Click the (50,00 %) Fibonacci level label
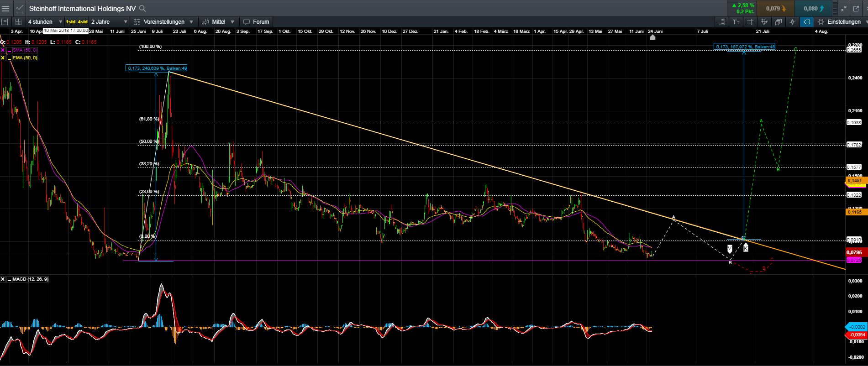This screenshot has height=366, width=868. (x=149, y=141)
